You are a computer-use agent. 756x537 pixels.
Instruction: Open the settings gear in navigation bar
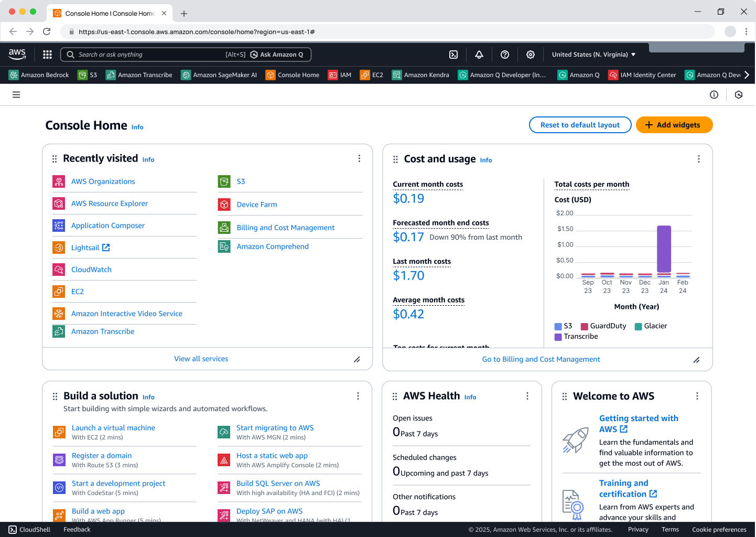531,55
